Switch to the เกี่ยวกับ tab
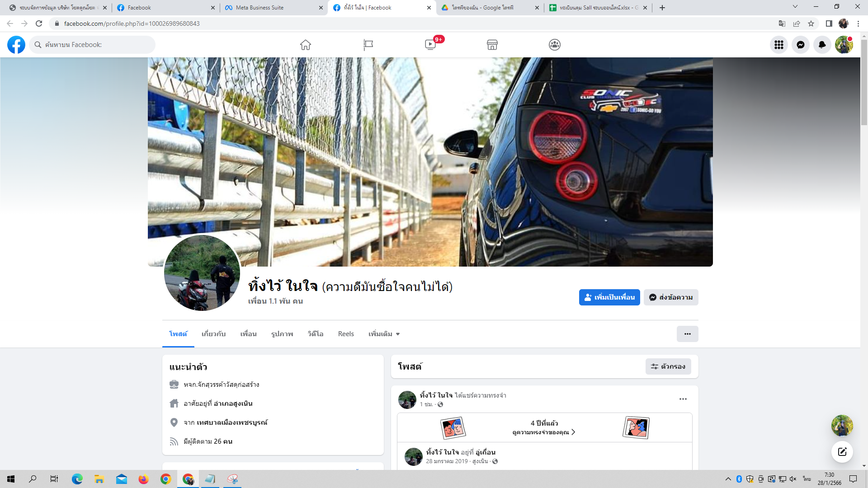 coord(213,334)
